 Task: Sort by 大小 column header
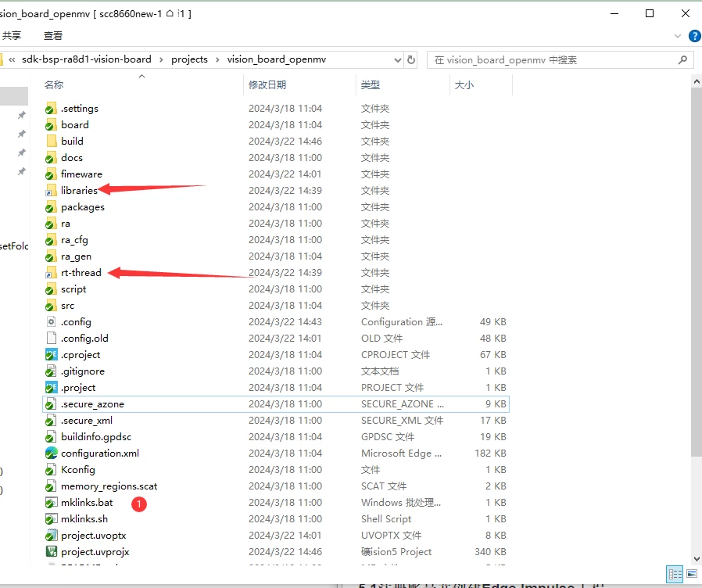click(x=464, y=84)
